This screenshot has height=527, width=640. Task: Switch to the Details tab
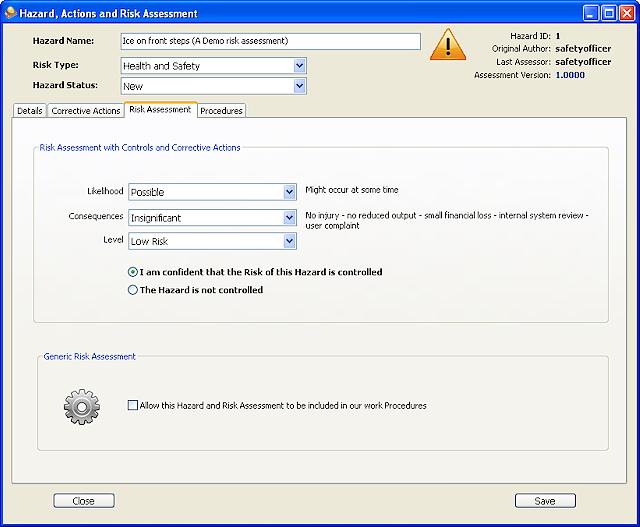point(30,111)
